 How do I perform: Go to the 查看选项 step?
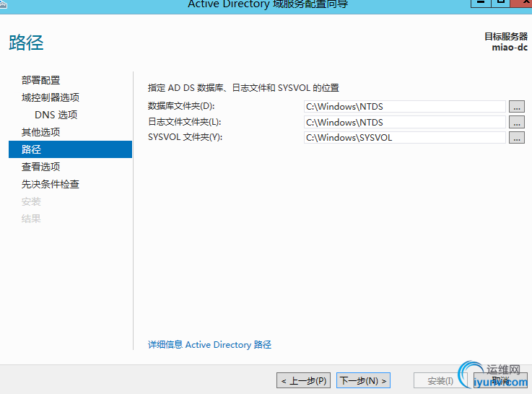[40, 167]
